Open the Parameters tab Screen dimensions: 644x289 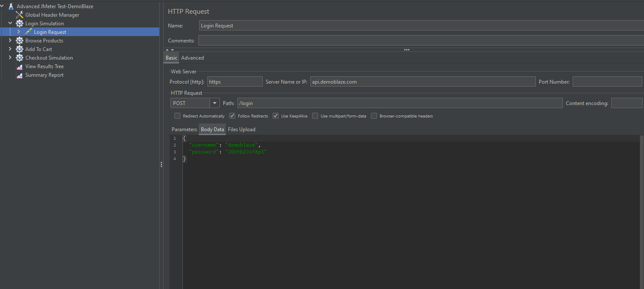(184, 130)
